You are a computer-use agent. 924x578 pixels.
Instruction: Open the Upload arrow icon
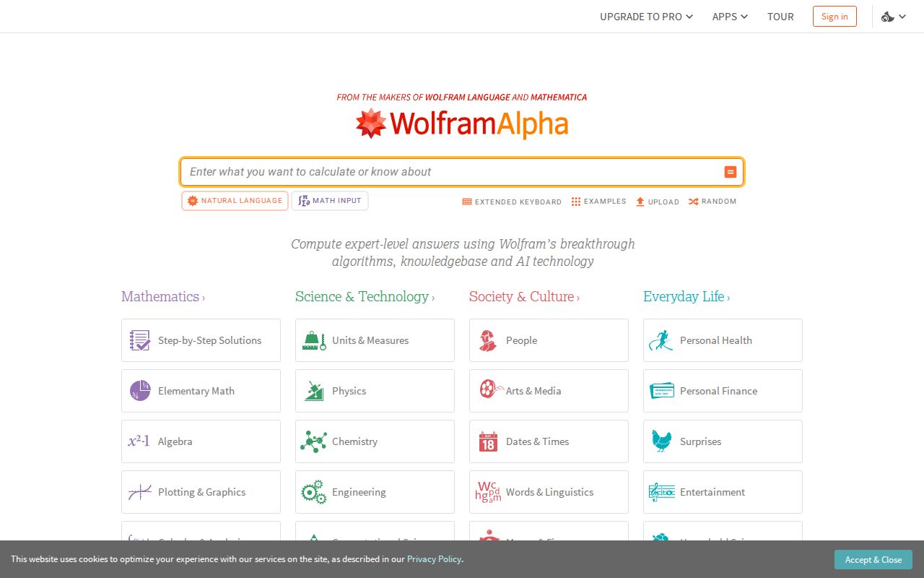coord(641,202)
